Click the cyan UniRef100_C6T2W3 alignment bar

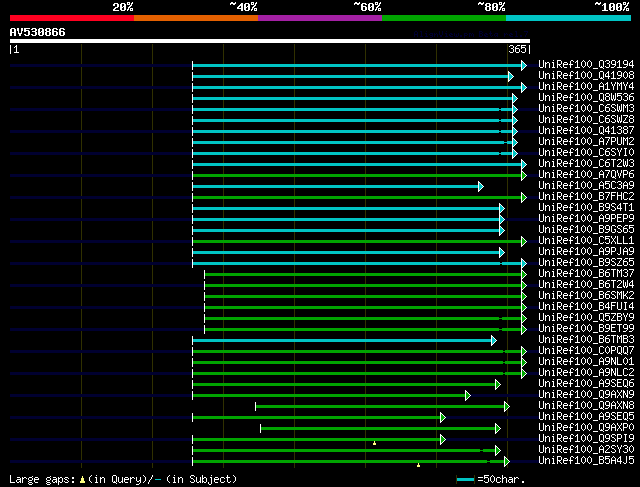[x=357, y=165]
